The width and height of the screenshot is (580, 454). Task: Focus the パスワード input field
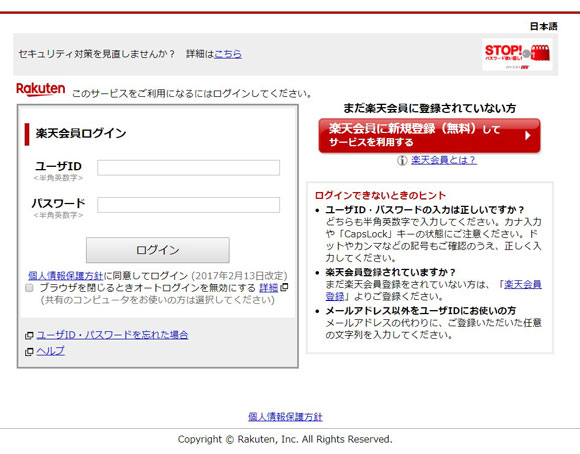(188, 205)
